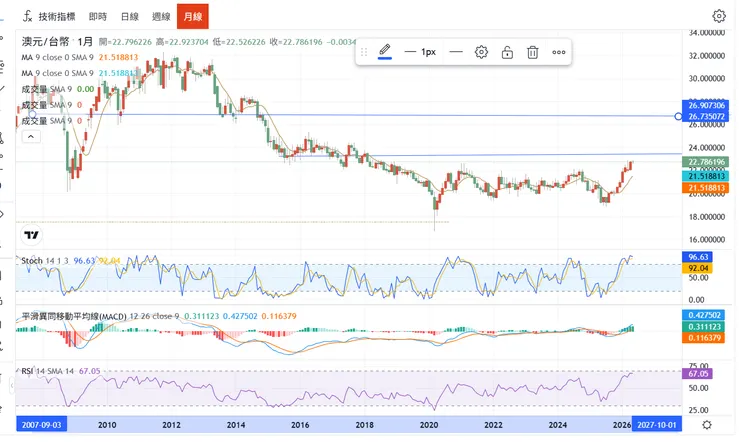Screen dimensions: 740x442
Task: Select the first MA 9 close legend row
Action: (x=80, y=57)
